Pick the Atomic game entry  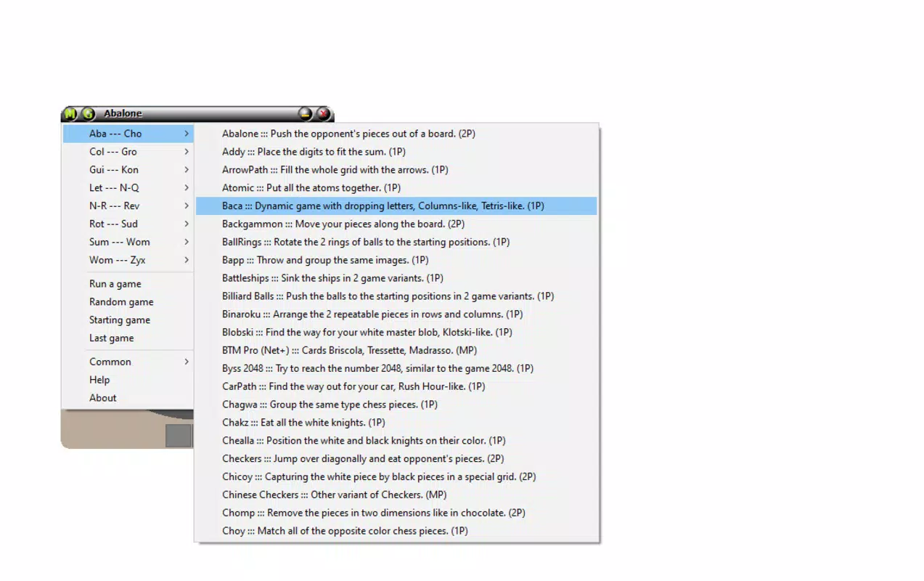click(x=396, y=188)
